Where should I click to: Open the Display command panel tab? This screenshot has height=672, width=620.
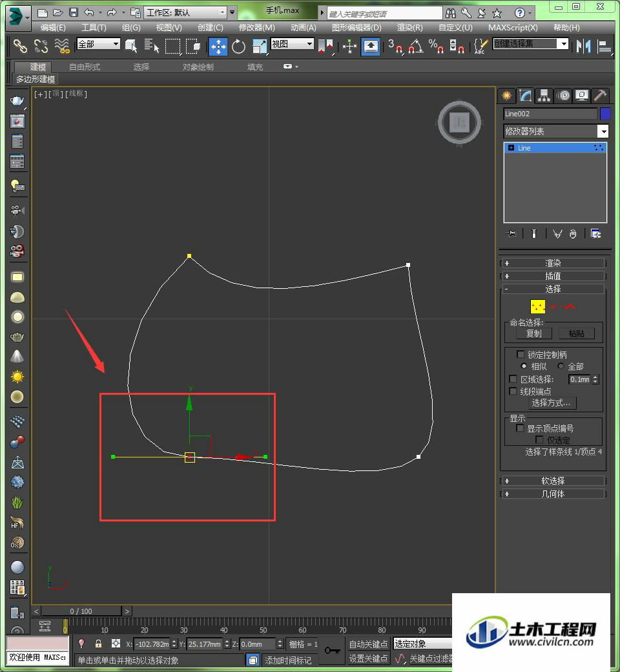[582, 96]
